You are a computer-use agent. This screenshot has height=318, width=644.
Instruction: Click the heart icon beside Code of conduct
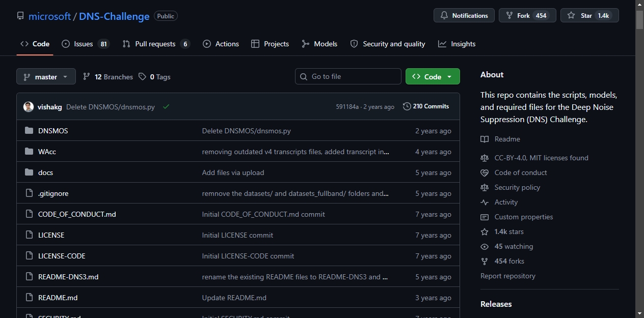point(485,172)
